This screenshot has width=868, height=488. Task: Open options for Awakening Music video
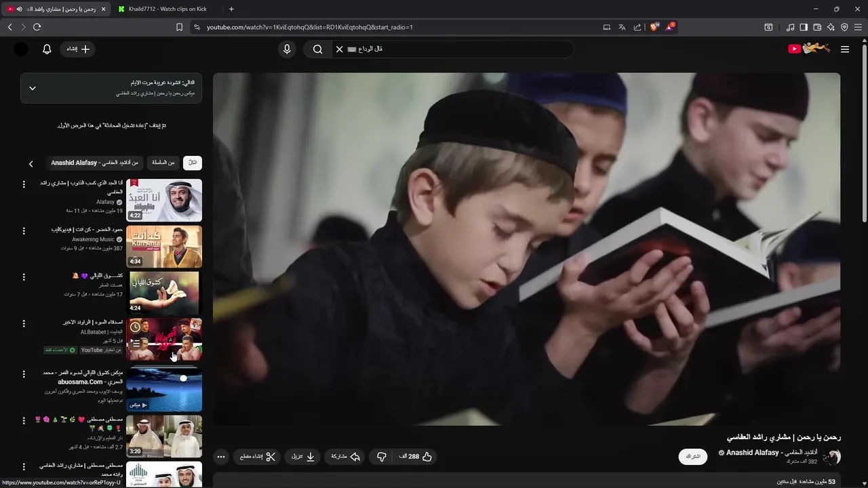24,230
